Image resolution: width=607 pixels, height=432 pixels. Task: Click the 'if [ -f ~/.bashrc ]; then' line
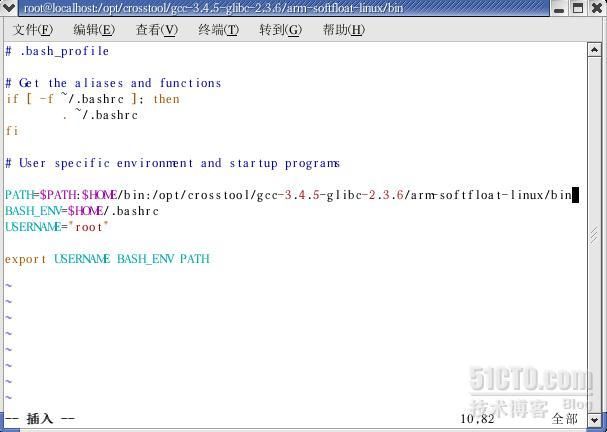pos(93,99)
